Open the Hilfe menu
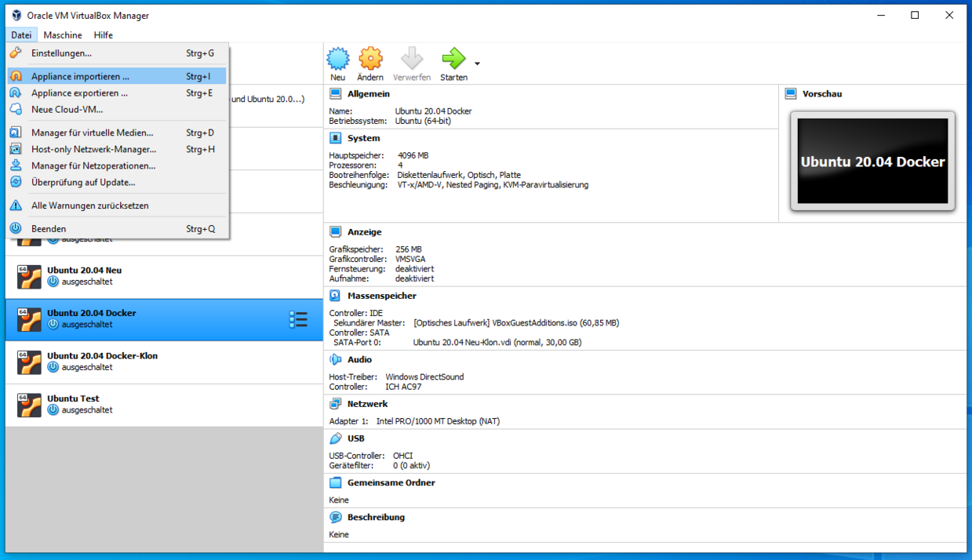 tap(103, 35)
